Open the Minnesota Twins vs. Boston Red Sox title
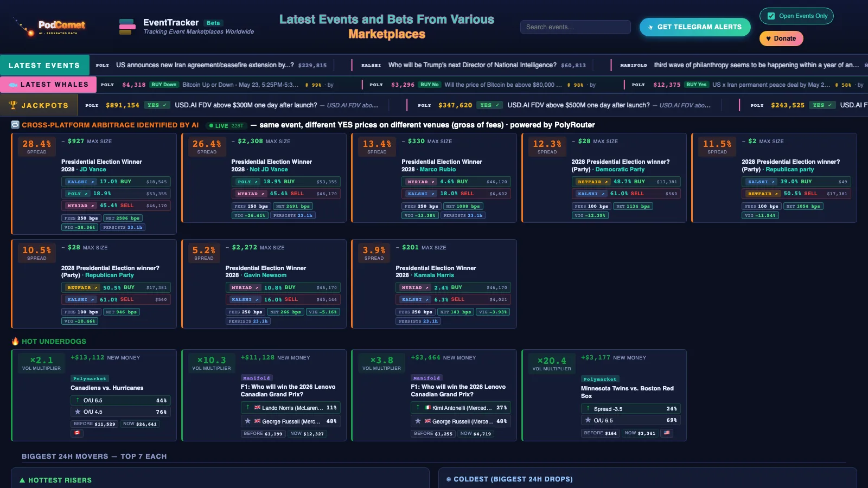 627,392
